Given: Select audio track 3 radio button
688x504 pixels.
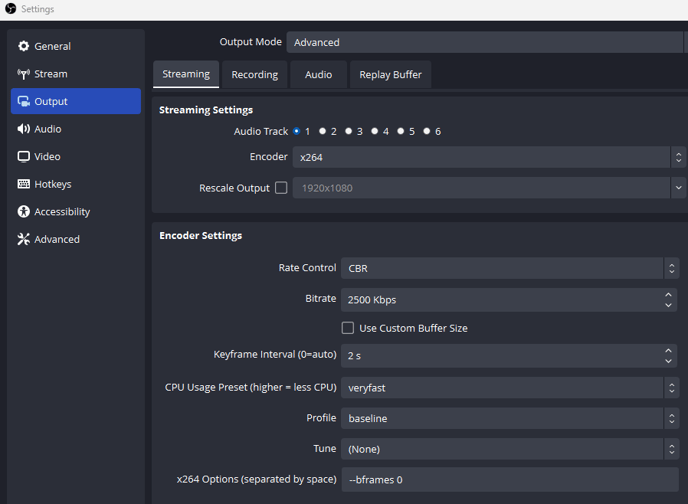Looking at the screenshot, I should coord(349,131).
